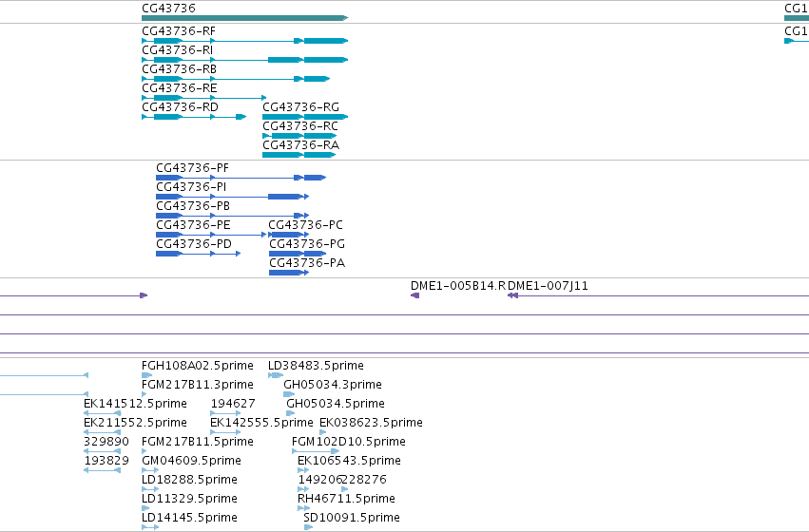Viewport: 809px width, 532px height.
Task: Open EST GH05034.5prime
Action: [291, 413]
